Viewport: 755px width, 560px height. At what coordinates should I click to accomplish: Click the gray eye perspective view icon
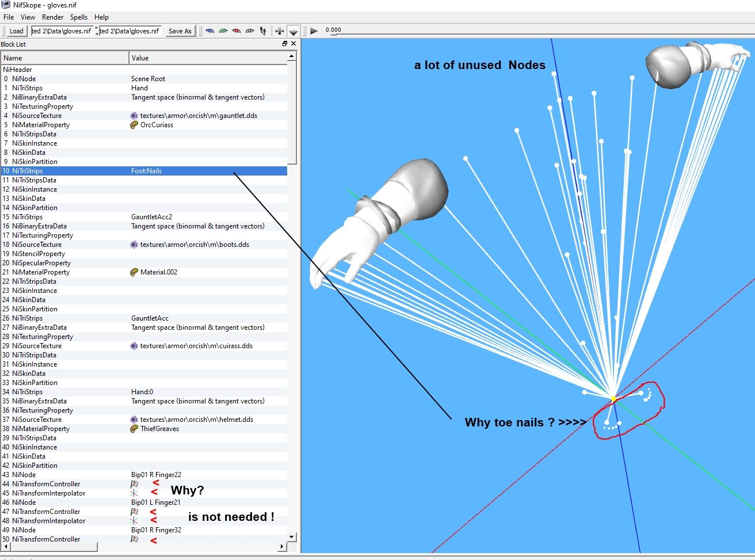click(x=250, y=31)
